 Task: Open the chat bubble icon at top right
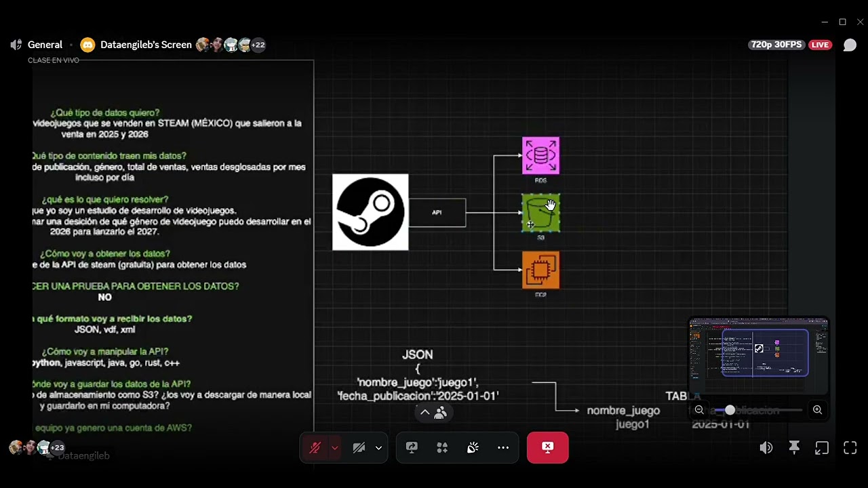pyautogui.click(x=850, y=45)
